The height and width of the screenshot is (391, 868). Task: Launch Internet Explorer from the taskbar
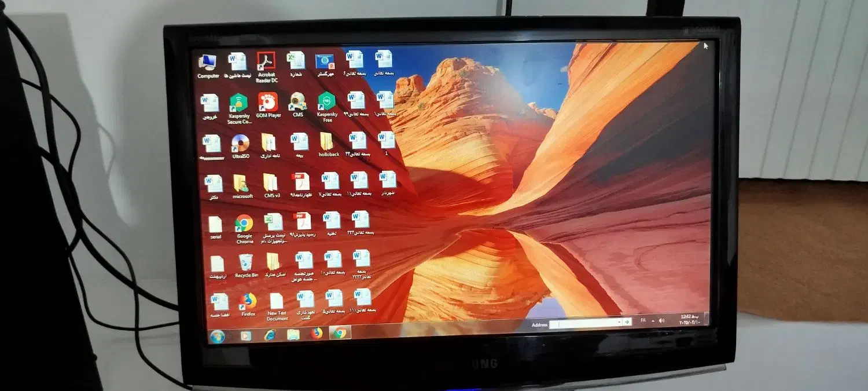[x=270, y=335]
